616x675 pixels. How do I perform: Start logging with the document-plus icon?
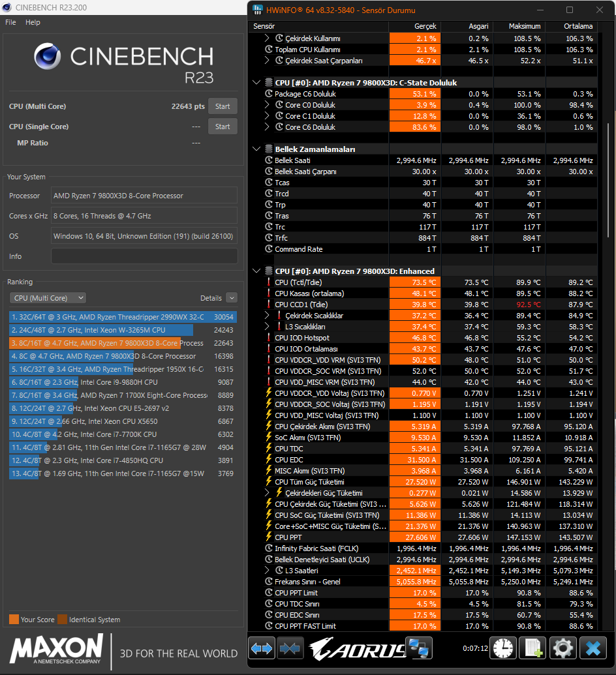[533, 648]
